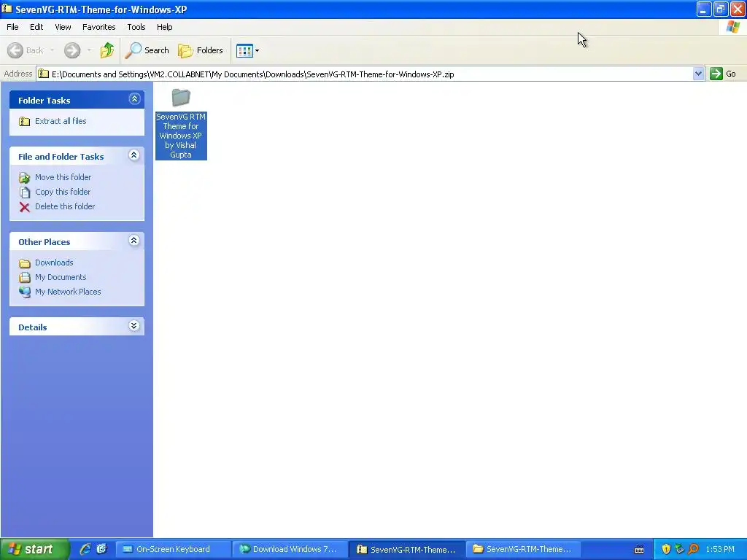Image resolution: width=747 pixels, height=560 pixels.
Task: Open the Forward history dropdown arrow
Action: [88, 50]
